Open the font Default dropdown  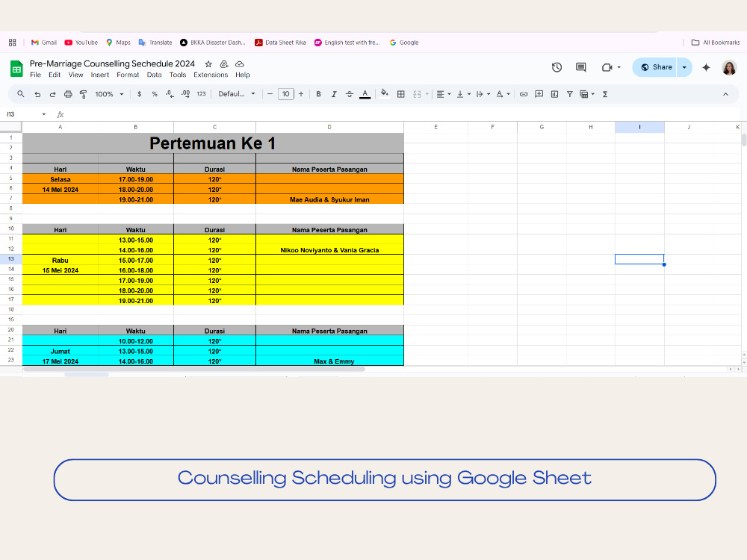[237, 94]
